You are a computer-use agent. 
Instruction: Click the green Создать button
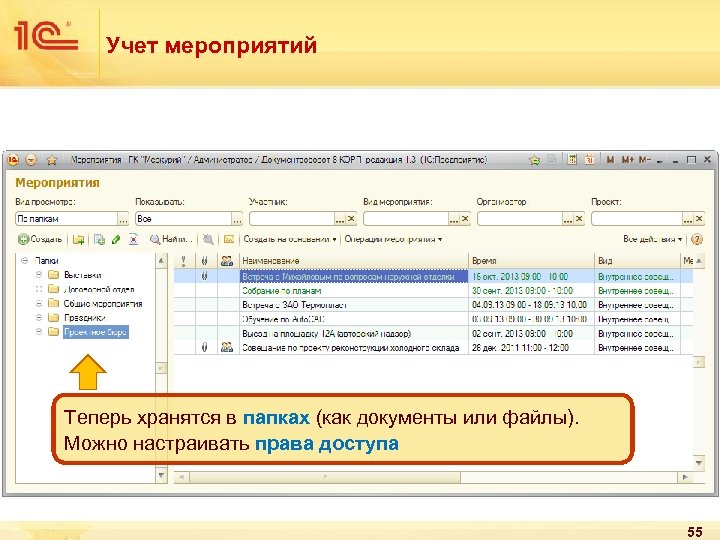coord(39,239)
